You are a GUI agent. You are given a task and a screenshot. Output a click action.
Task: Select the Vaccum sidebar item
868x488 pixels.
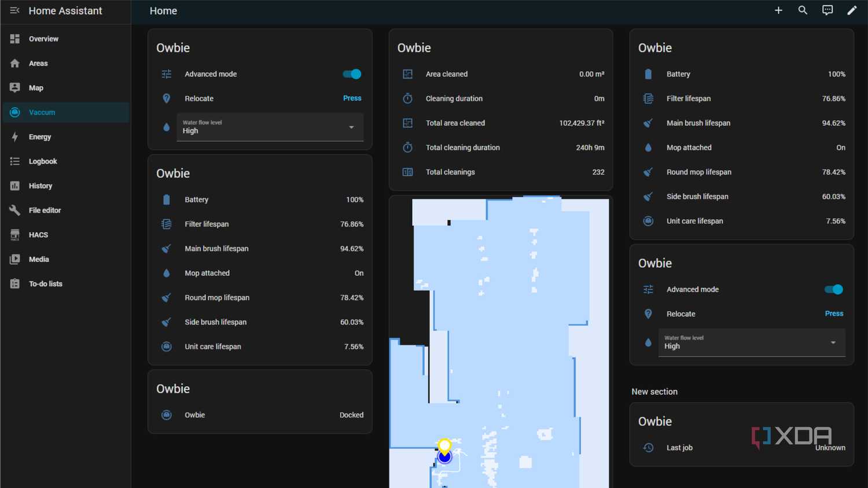pos(65,112)
